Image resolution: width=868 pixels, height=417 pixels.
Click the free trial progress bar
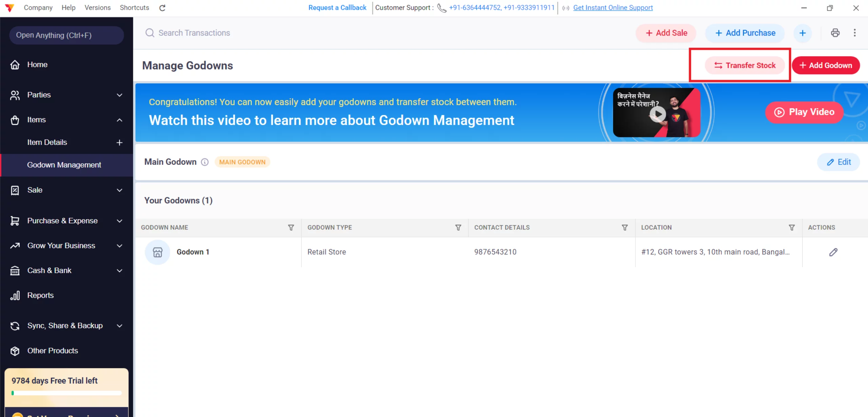[x=66, y=393]
